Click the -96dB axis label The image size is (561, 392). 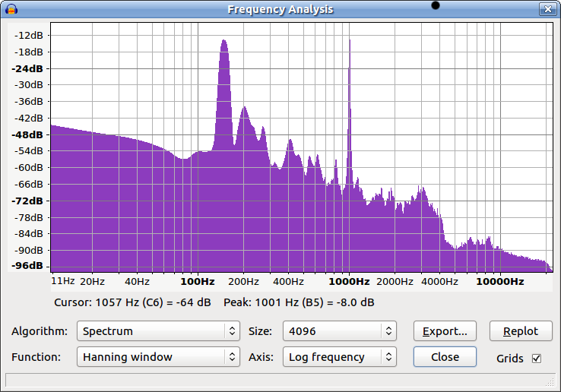(x=27, y=265)
